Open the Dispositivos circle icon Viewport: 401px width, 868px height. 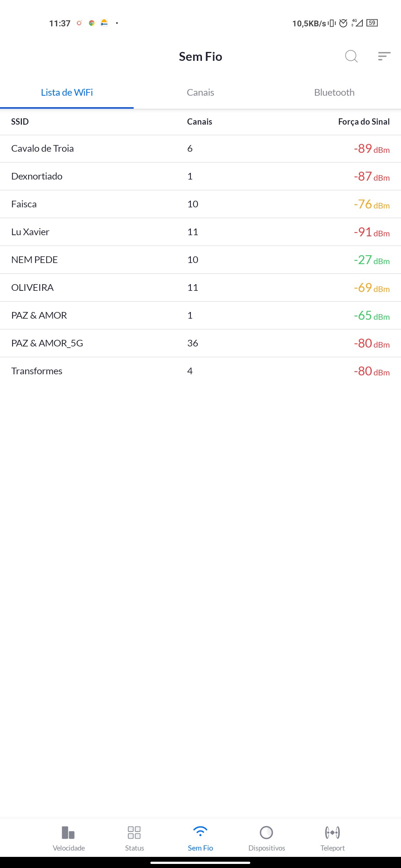[267, 833]
